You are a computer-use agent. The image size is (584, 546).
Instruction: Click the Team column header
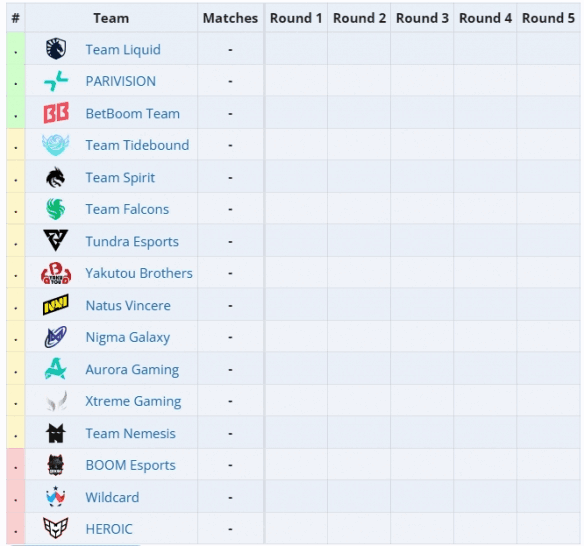pos(111,18)
